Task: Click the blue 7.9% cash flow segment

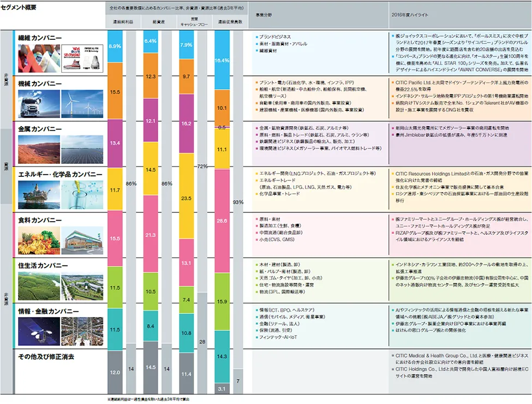Action: 187,45
